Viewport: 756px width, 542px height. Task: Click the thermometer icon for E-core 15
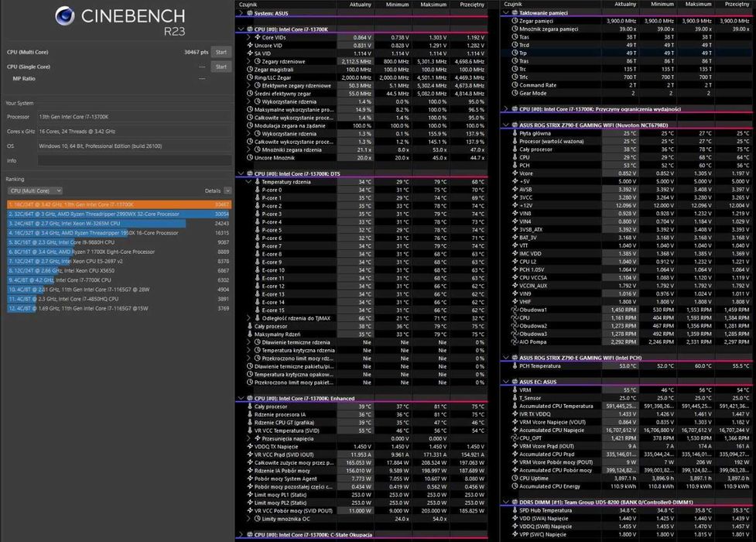[x=258, y=310]
